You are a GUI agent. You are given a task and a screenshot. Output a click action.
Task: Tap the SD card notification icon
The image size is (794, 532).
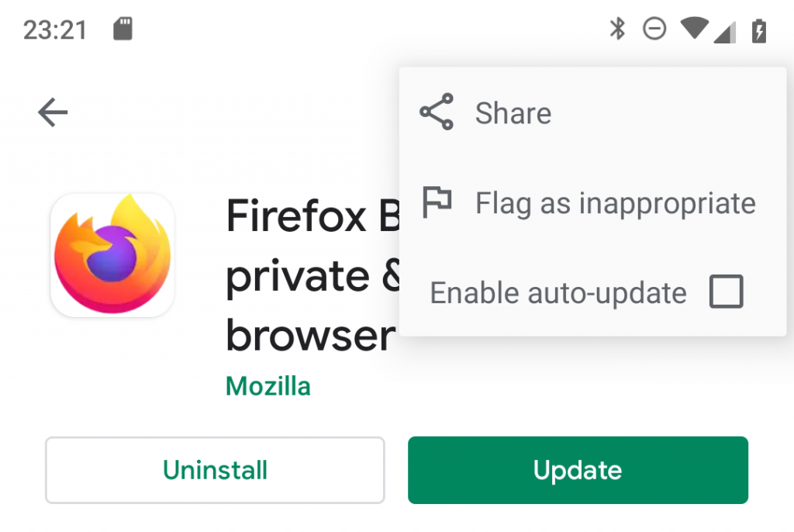click(123, 29)
